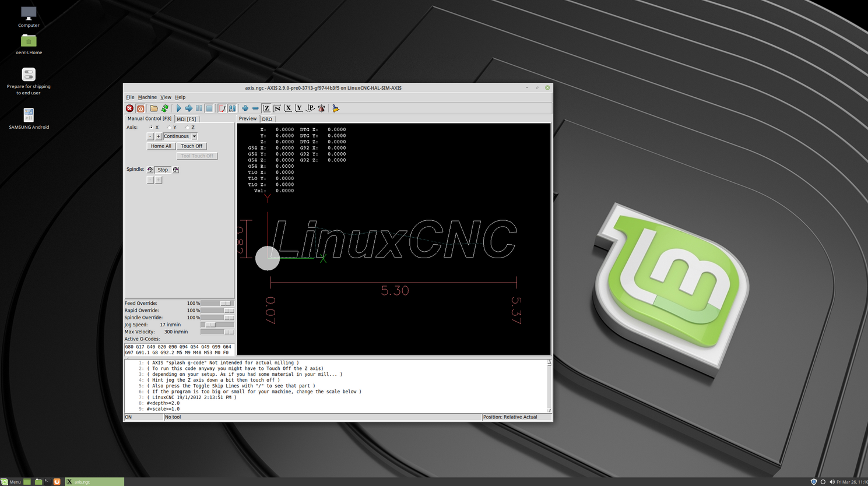Viewport: 868px width, 486px height.
Task: Start spindle counterclockwise icon
Action: [150, 170]
